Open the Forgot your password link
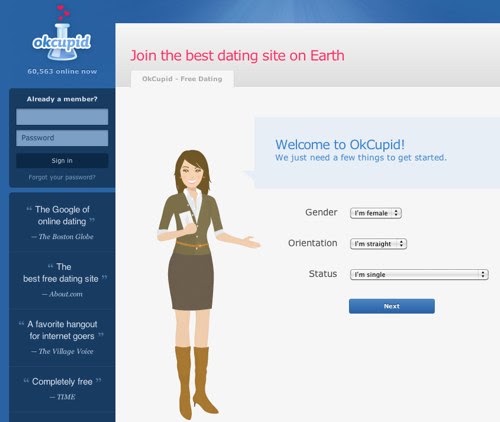Image resolution: width=500 pixels, height=422 pixels. 62,177
